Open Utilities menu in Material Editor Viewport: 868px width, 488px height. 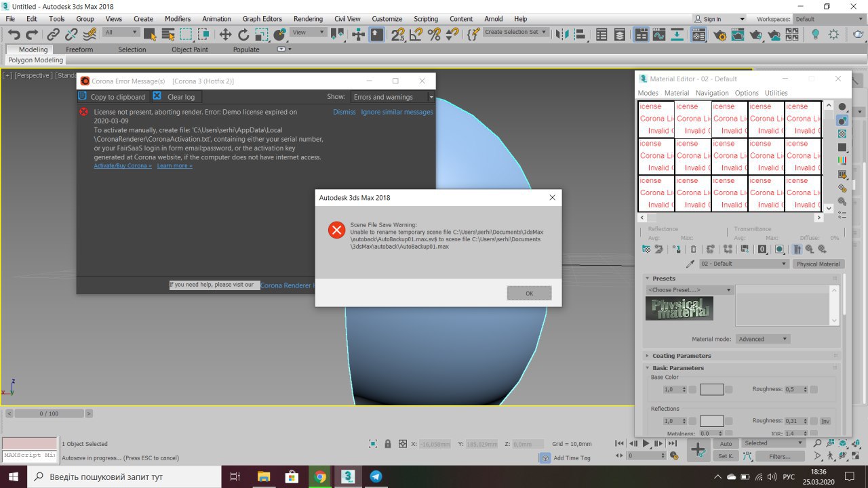776,93
